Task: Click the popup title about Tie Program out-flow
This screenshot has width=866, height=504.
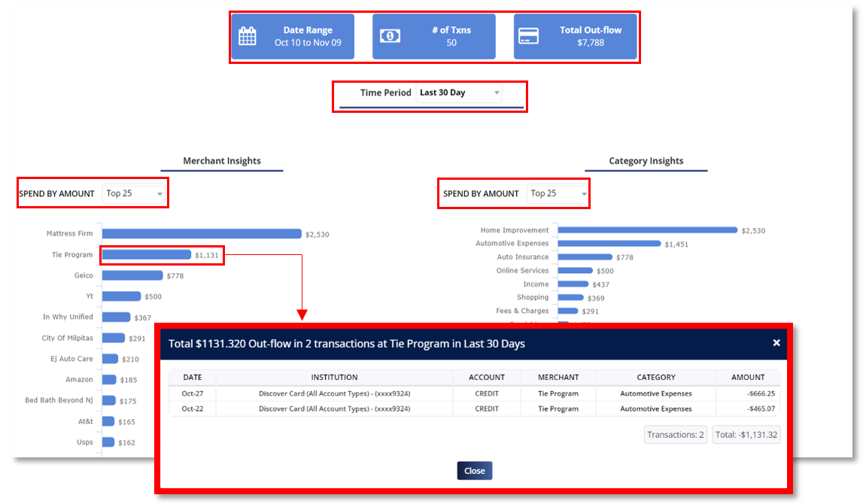Action: coord(346,344)
